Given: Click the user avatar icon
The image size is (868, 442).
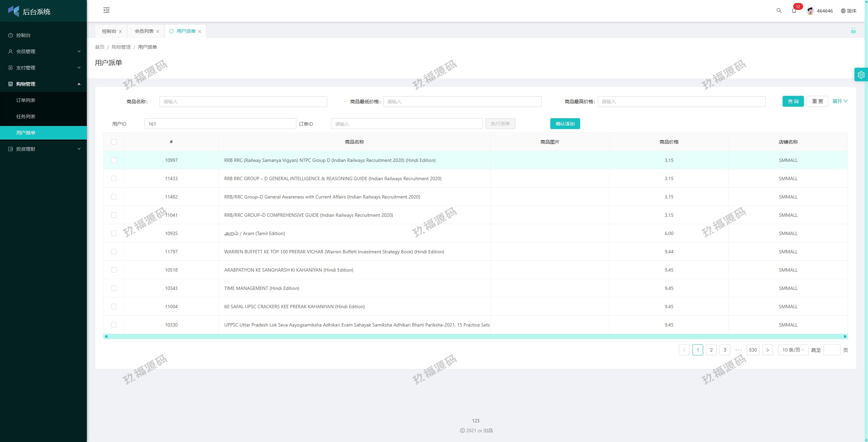Looking at the screenshot, I should 810,11.
